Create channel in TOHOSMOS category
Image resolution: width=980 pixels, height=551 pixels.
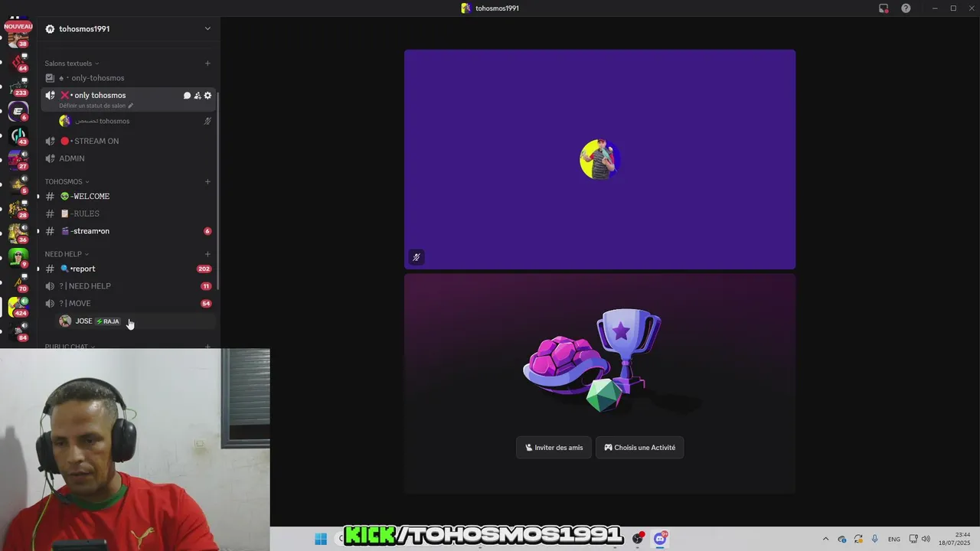[207, 181]
